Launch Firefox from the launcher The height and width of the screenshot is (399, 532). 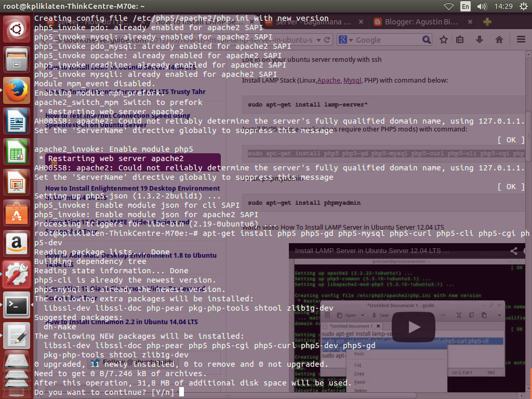click(16, 90)
